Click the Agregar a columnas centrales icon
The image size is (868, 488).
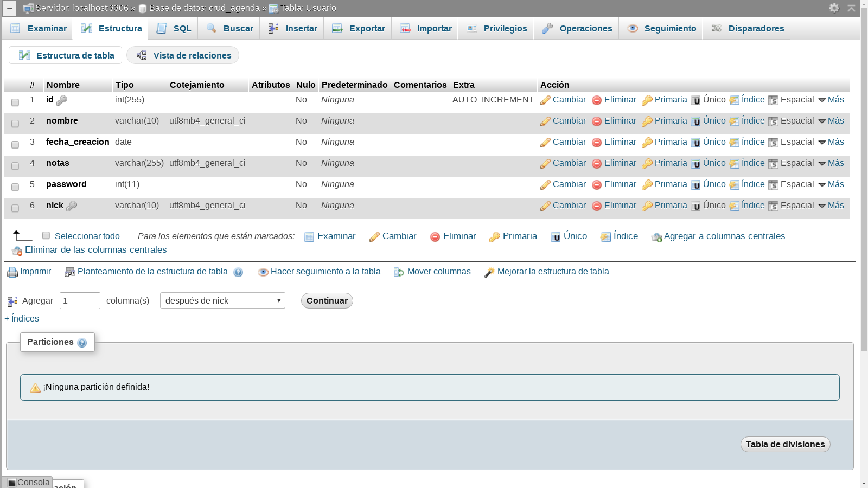click(656, 237)
